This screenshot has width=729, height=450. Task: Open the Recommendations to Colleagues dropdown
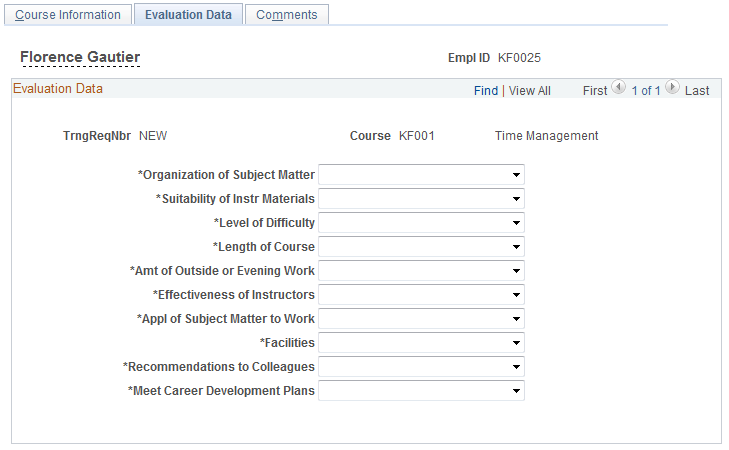(421, 367)
